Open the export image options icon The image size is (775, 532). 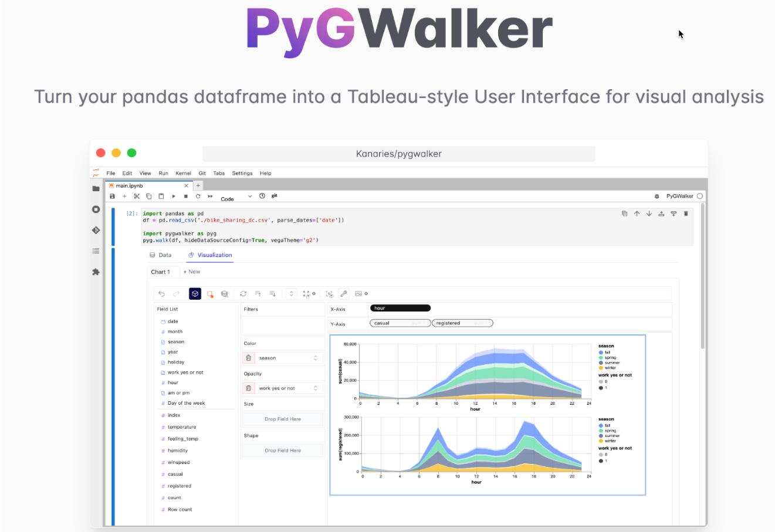click(361, 294)
